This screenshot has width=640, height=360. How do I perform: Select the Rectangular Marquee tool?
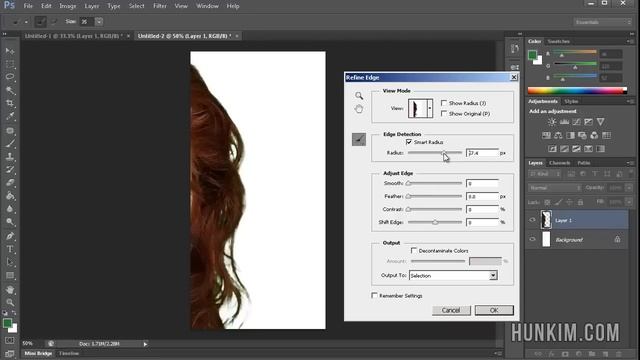pyautogui.click(x=10, y=64)
